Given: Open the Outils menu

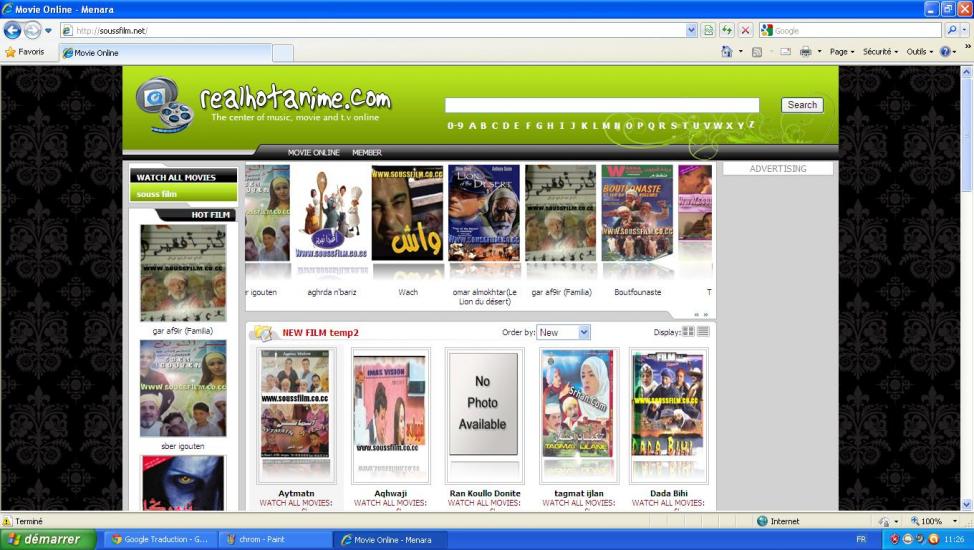Looking at the screenshot, I should point(919,52).
